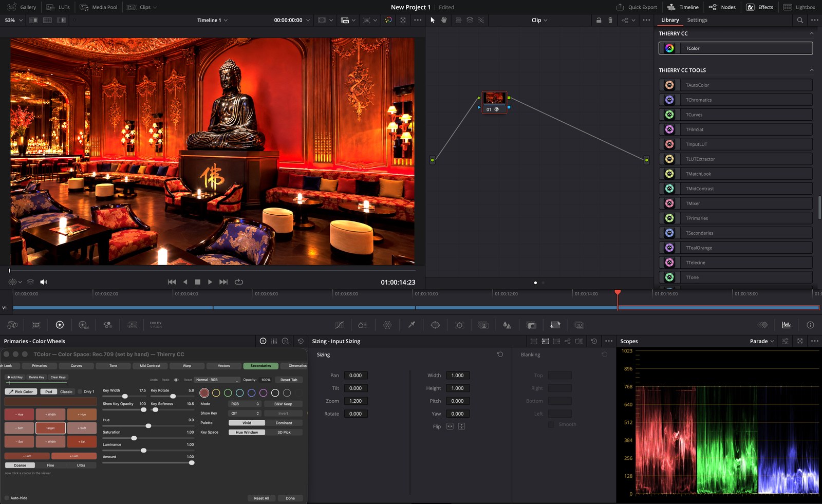Image resolution: width=822 pixels, height=504 pixels.
Task: Open the Information palette icon
Action: (810, 325)
